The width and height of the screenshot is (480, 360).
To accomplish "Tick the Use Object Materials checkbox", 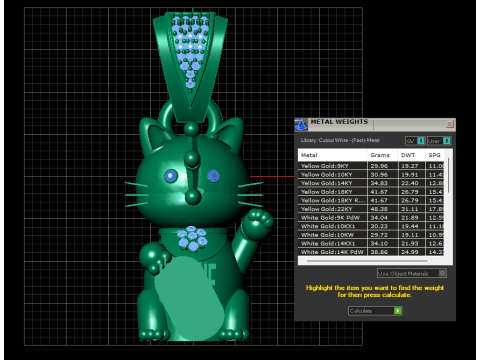I will coord(442,273).
